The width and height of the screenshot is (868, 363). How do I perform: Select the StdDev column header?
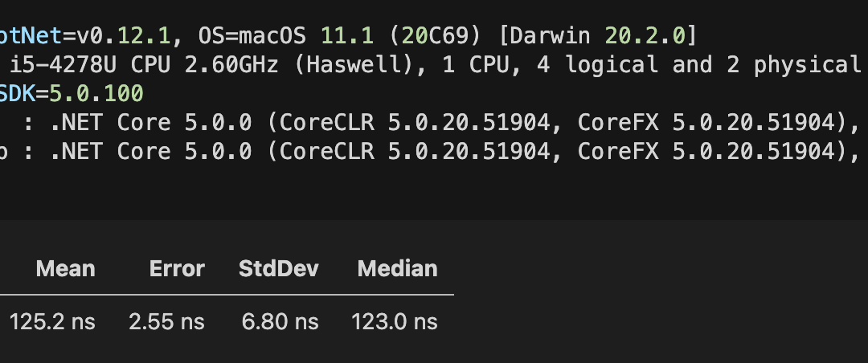pyautogui.click(x=279, y=268)
